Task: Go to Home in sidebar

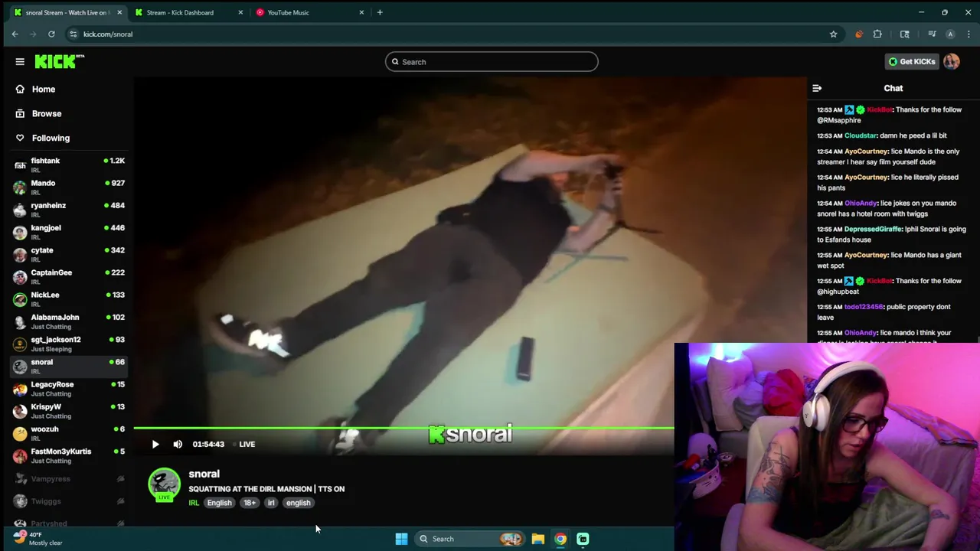Action: pyautogui.click(x=36, y=89)
